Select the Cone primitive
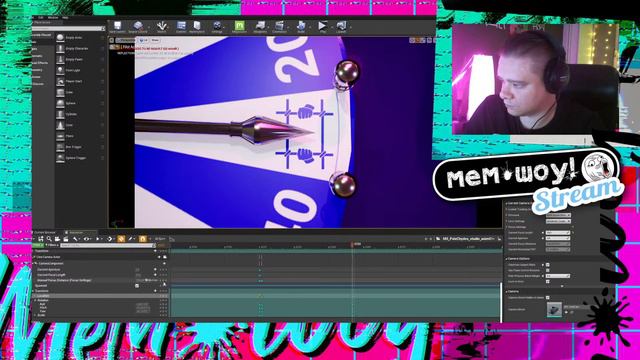Image resolution: width=640 pixels, height=360 pixels. tap(80, 125)
